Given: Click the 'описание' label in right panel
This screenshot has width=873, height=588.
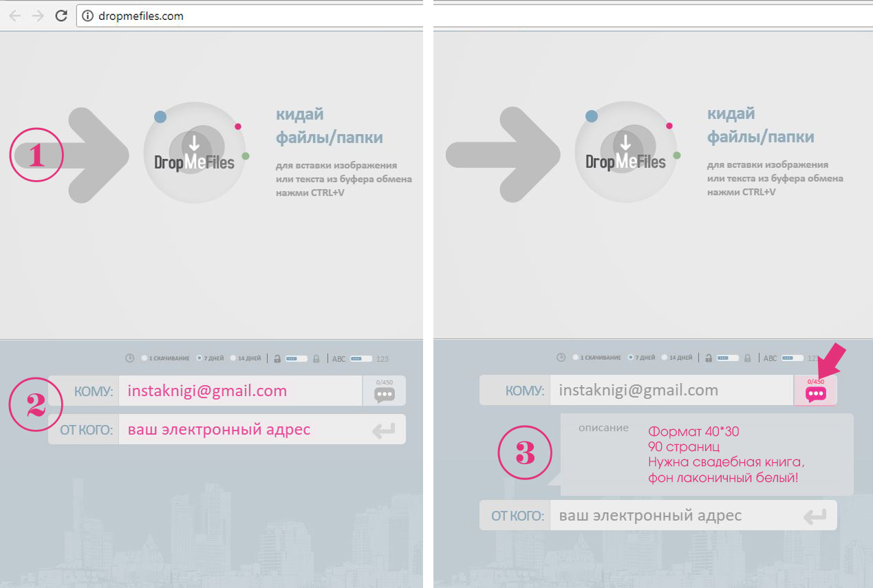Looking at the screenshot, I should tap(603, 428).
